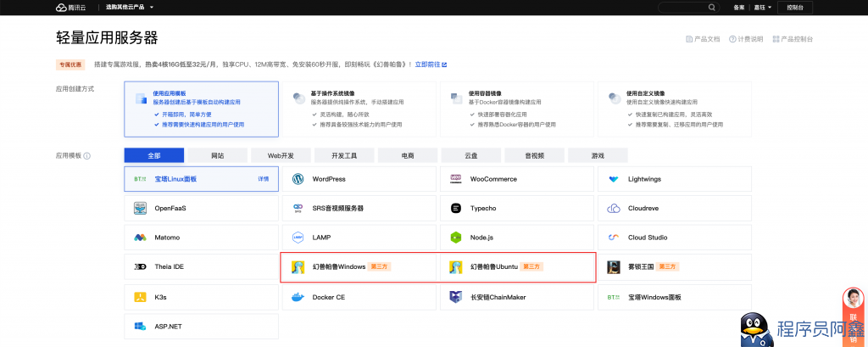The image size is (868, 347).
Task: Open 详情 link on 宝塔Linux面板
Action: (x=264, y=179)
